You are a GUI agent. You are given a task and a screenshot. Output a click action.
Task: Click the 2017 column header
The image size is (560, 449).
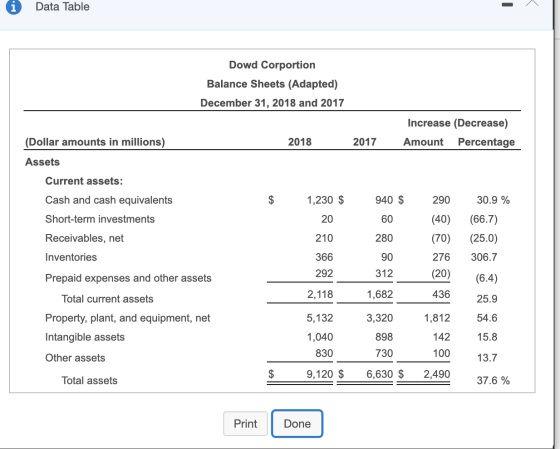365,142
